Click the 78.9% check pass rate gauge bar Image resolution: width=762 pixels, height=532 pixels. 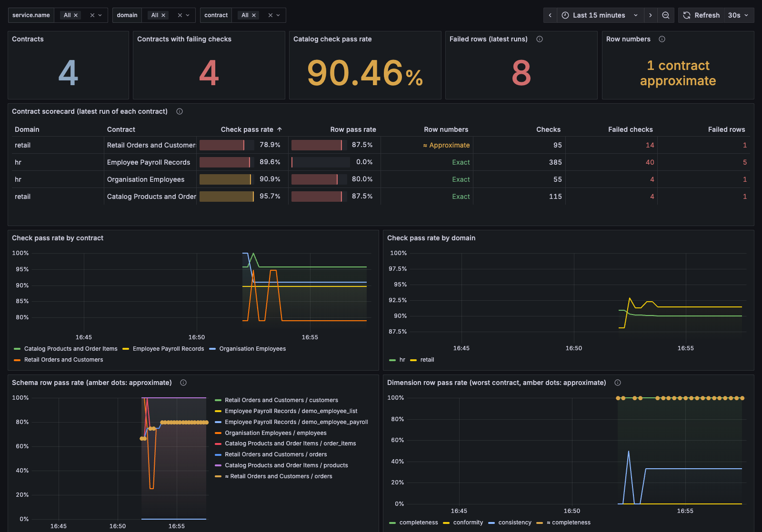pyautogui.click(x=227, y=145)
